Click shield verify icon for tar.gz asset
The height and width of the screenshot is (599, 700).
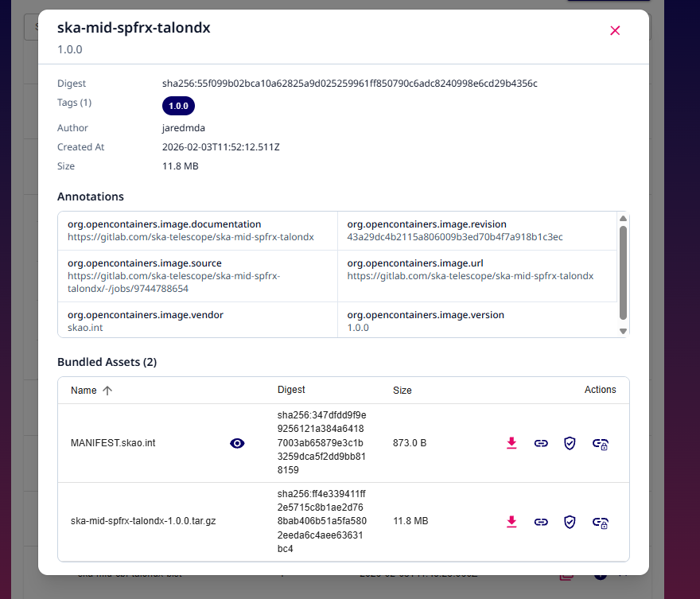570,522
